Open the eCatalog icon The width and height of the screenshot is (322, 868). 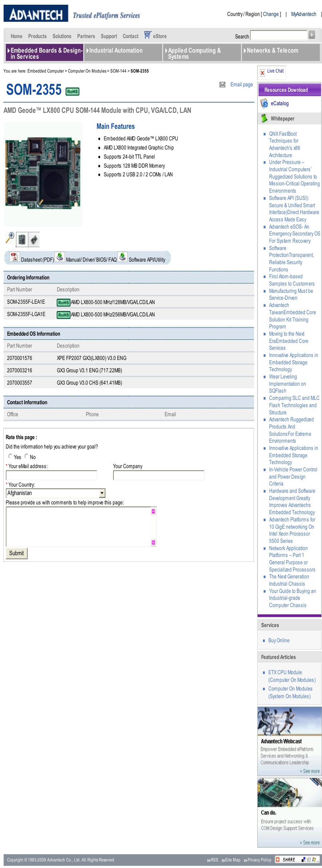[x=264, y=104]
